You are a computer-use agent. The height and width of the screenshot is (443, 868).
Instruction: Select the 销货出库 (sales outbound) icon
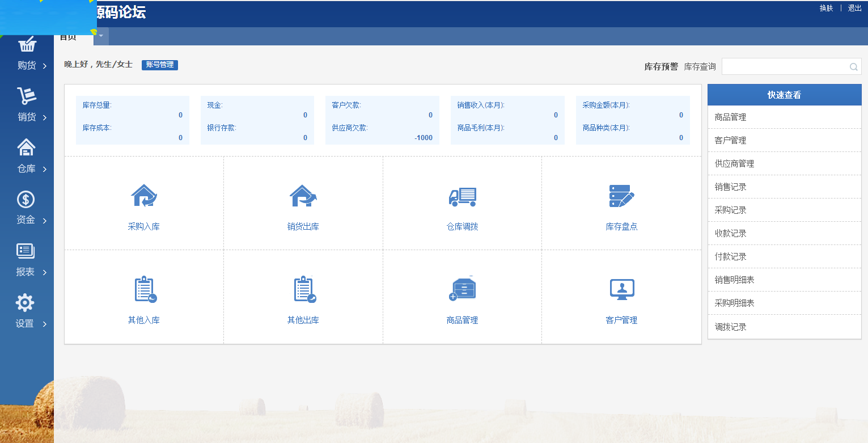[x=303, y=197]
